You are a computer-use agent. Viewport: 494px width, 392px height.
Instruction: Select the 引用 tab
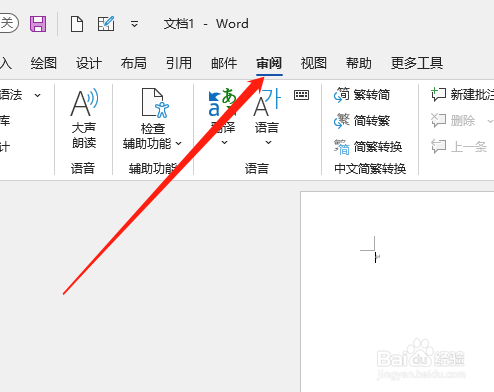(179, 63)
